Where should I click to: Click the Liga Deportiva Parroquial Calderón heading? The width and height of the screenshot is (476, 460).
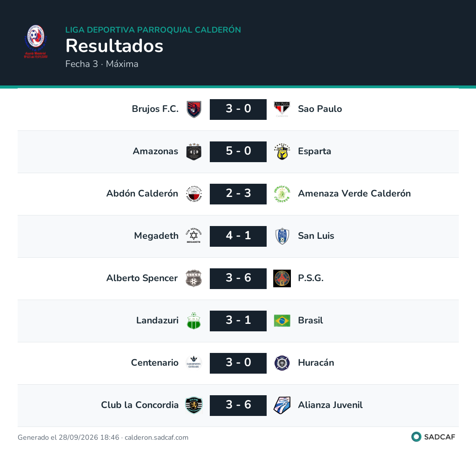[x=153, y=30]
